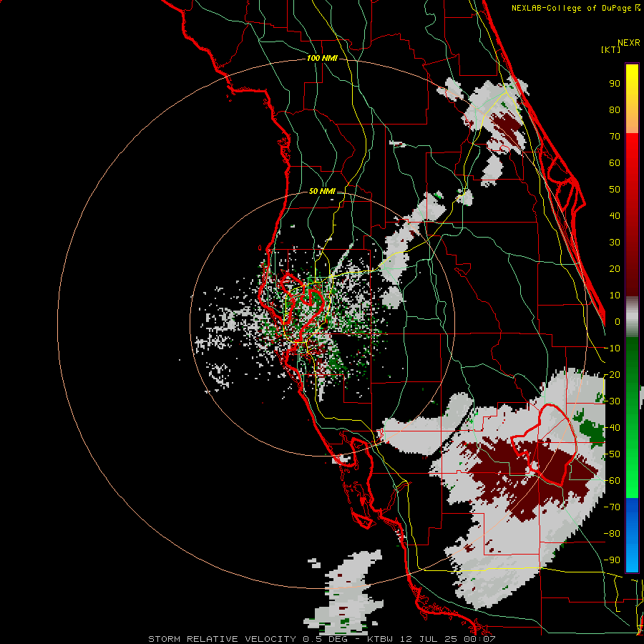Click the positive 70 scale value
Viewport: 644px width, 644px height.
(x=615, y=137)
